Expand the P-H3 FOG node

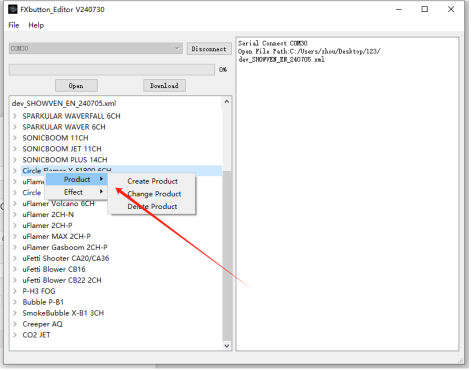15,291
